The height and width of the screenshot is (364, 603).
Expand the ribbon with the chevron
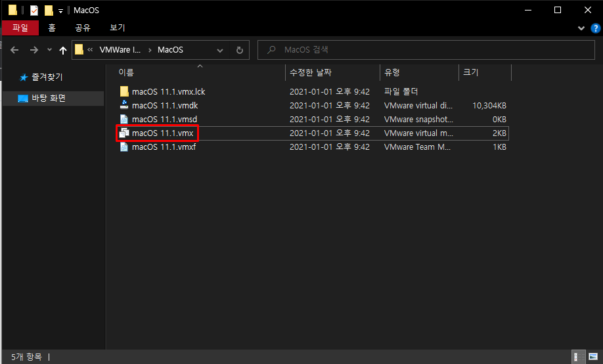tap(581, 28)
